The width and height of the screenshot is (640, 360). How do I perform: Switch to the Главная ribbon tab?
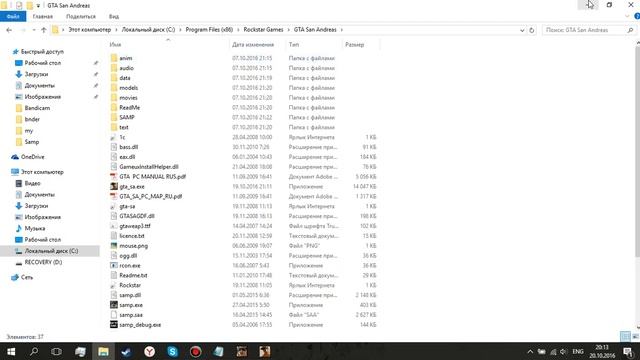coord(43,16)
